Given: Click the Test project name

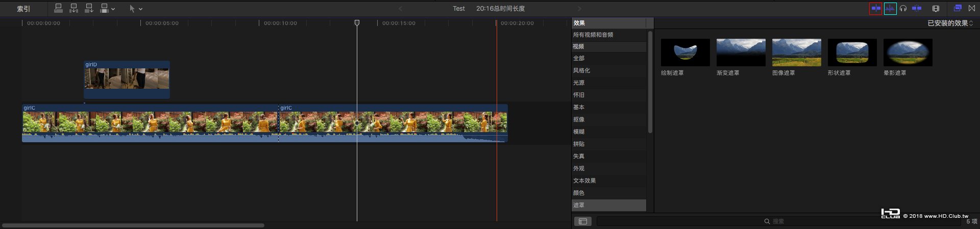Looking at the screenshot, I should click(x=459, y=9).
